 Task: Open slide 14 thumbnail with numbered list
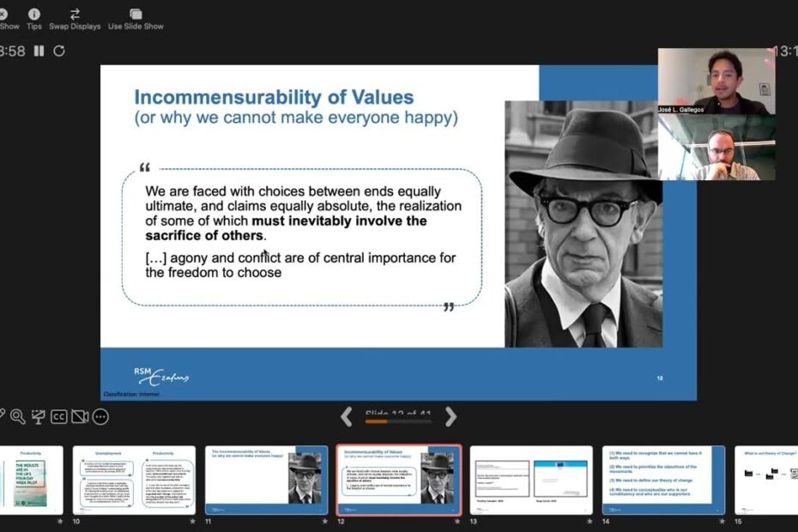tap(663, 480)
